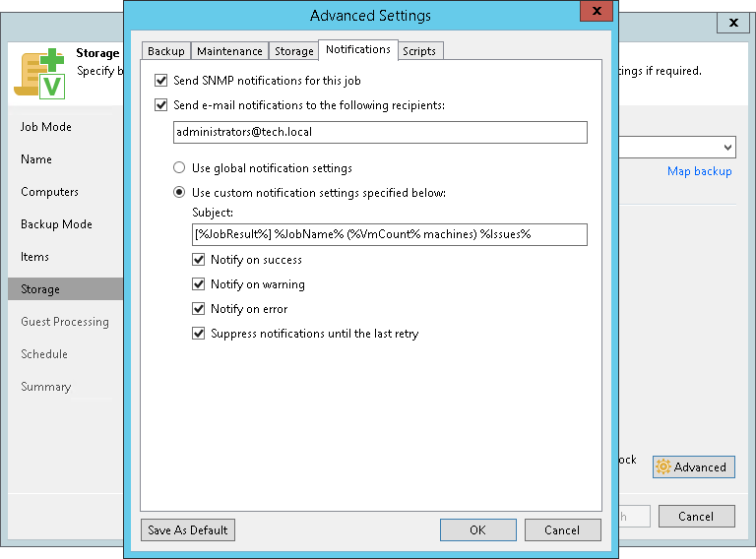Toggle Notify on warning checkbox
The width and height of the screenshot is (756, 559).
[199, 284]
